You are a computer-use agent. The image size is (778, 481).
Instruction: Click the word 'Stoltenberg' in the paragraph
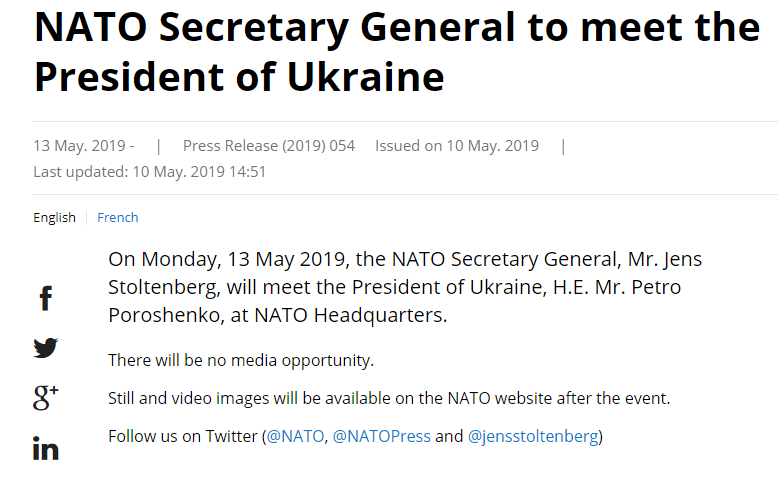point(158,288)
